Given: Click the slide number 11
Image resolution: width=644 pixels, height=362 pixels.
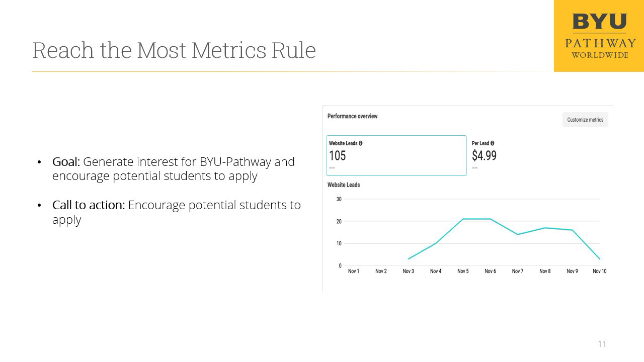Looking at the screenshot, I should tap(602, 344).
